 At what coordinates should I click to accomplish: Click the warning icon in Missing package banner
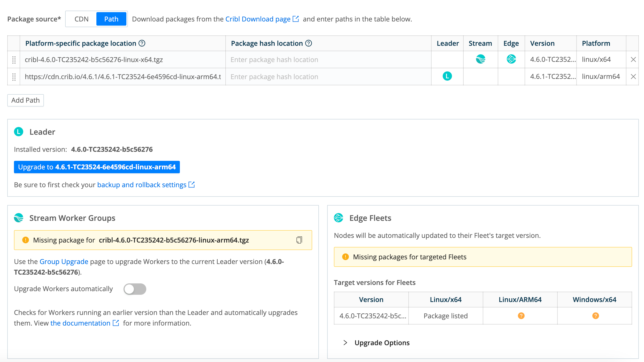26,240
